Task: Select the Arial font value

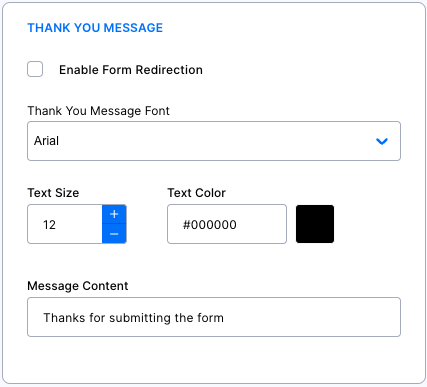Action: (x=46, y=141)
